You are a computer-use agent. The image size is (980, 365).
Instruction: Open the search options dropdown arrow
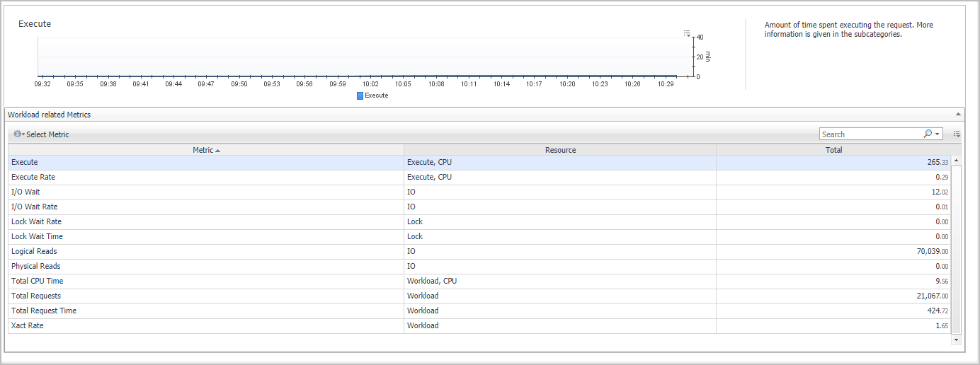(x=938, y=134)
